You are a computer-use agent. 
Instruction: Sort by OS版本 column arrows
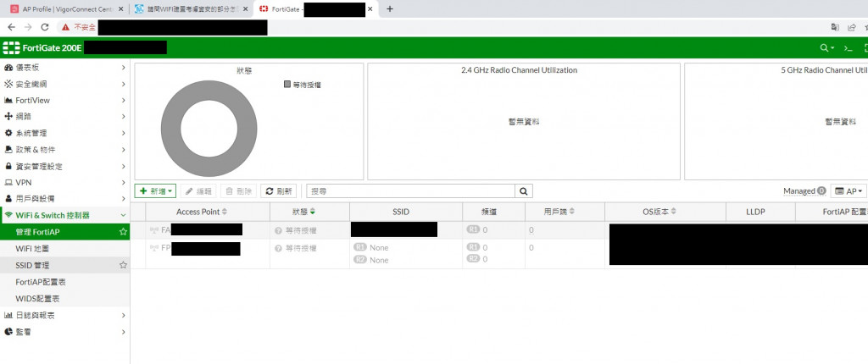(x=674, y=212)
